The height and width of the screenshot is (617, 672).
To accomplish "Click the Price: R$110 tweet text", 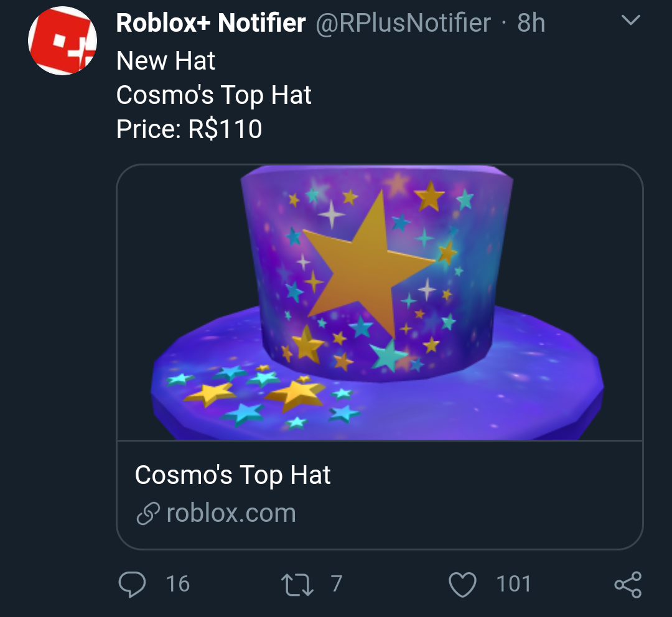I will (x=189, y=129).
